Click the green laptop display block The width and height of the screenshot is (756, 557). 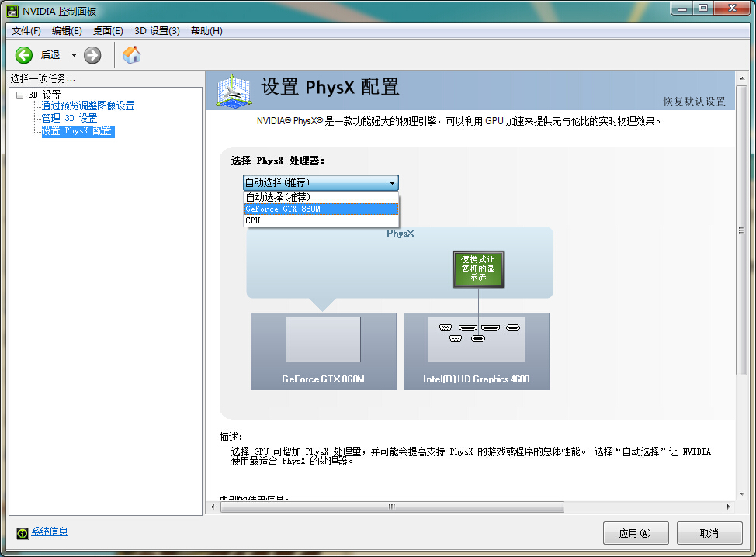pyautogui.click(x=478, y=269)
